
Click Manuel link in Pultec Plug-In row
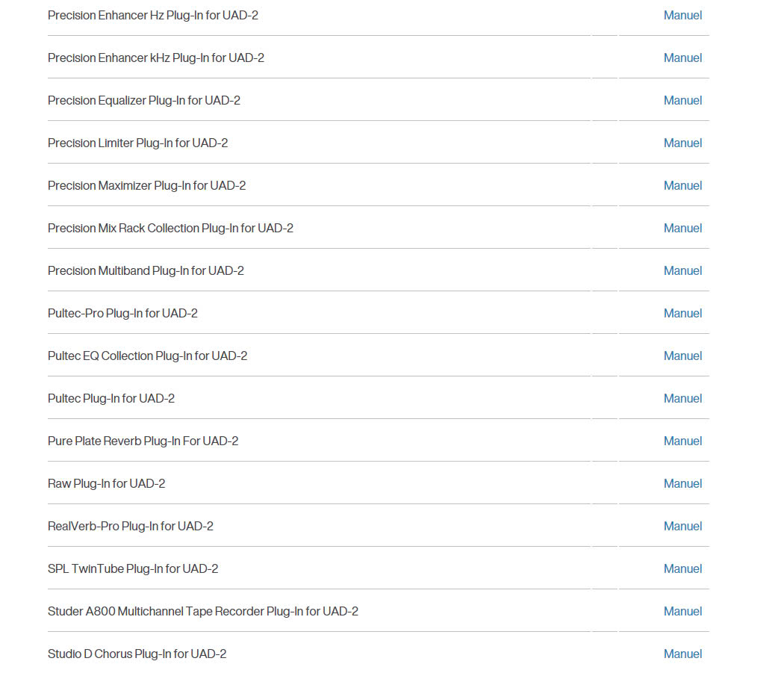682,398
